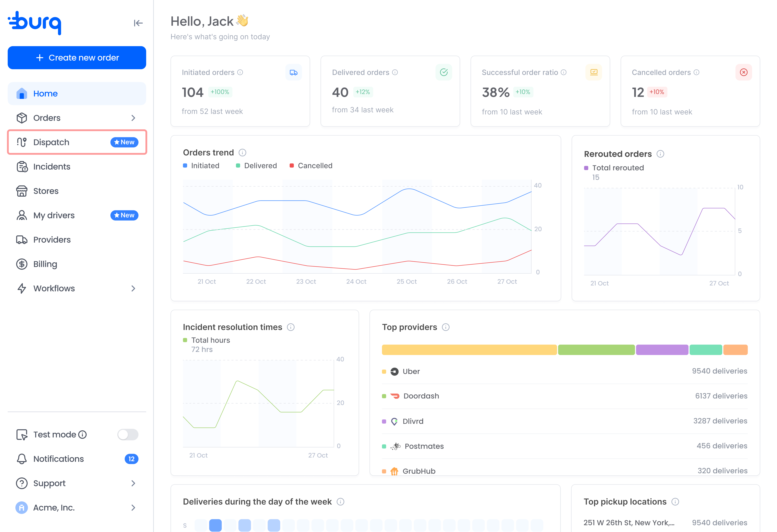
Task: Enable the Test mode switch
Action: pyautogui.click(x=128, y=435)
